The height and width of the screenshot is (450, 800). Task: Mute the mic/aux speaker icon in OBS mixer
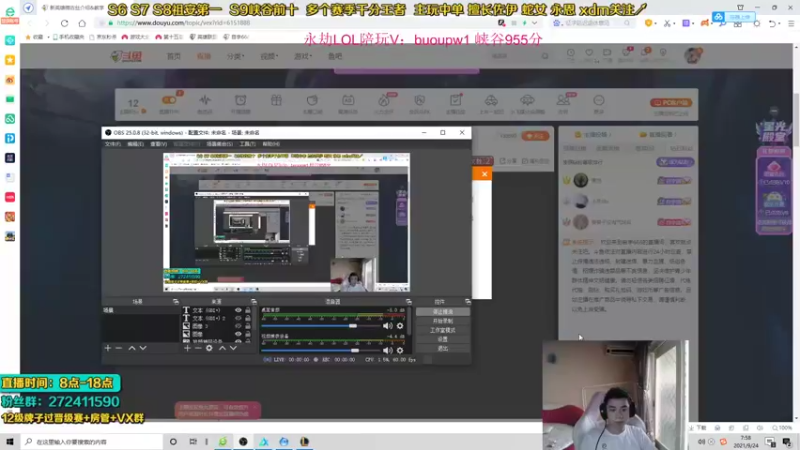tap(388, 351)
